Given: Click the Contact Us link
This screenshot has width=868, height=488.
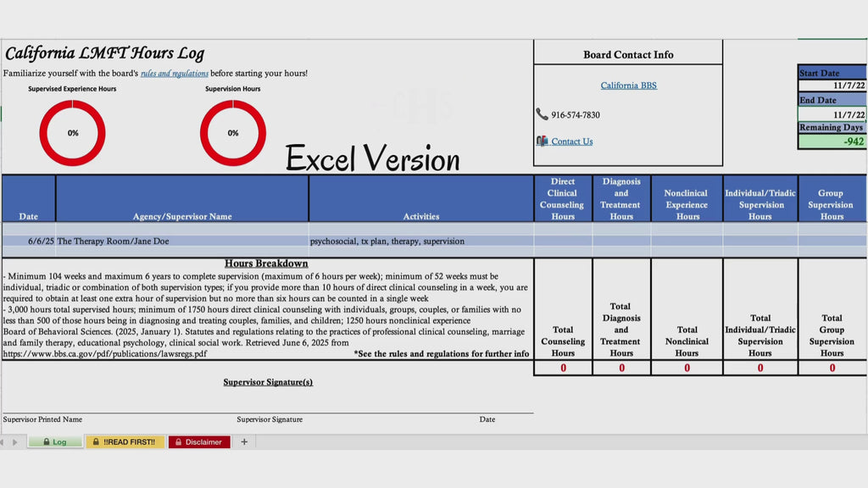Looking at the screenshot, I should (x=572, y=141).
